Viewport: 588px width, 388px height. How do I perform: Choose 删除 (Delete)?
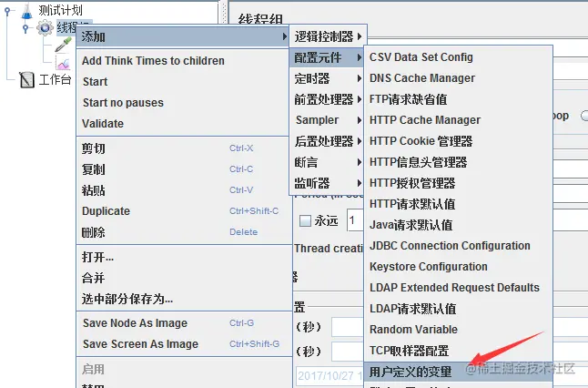click(182, 232)
